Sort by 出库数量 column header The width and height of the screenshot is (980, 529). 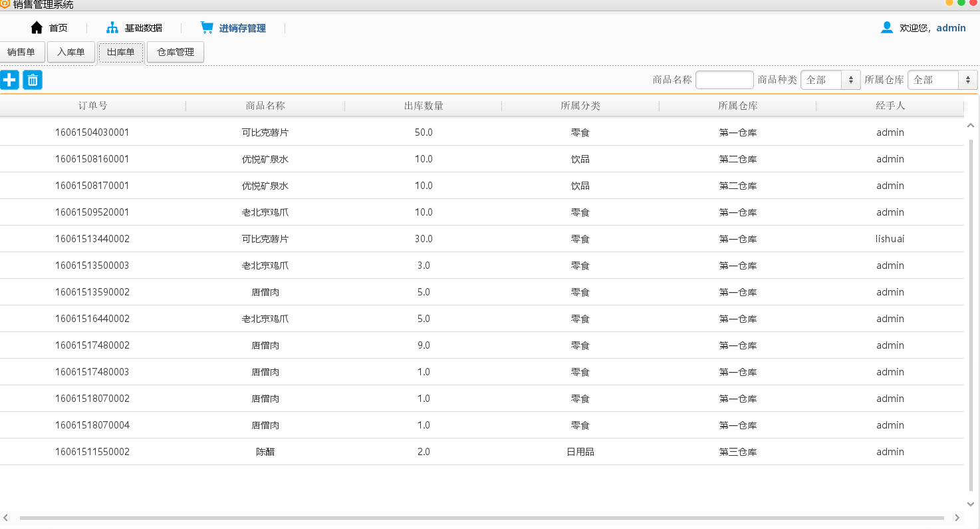tap(424, 106)
